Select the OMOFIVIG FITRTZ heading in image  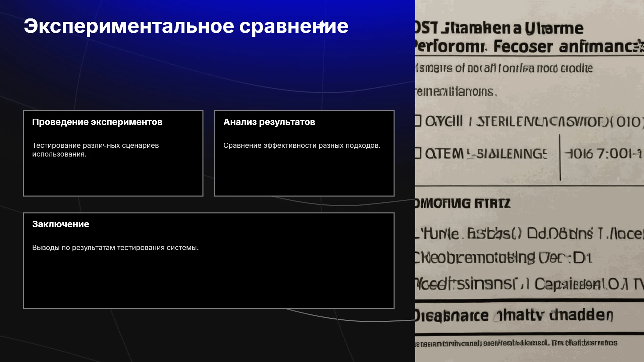point(463,203)
